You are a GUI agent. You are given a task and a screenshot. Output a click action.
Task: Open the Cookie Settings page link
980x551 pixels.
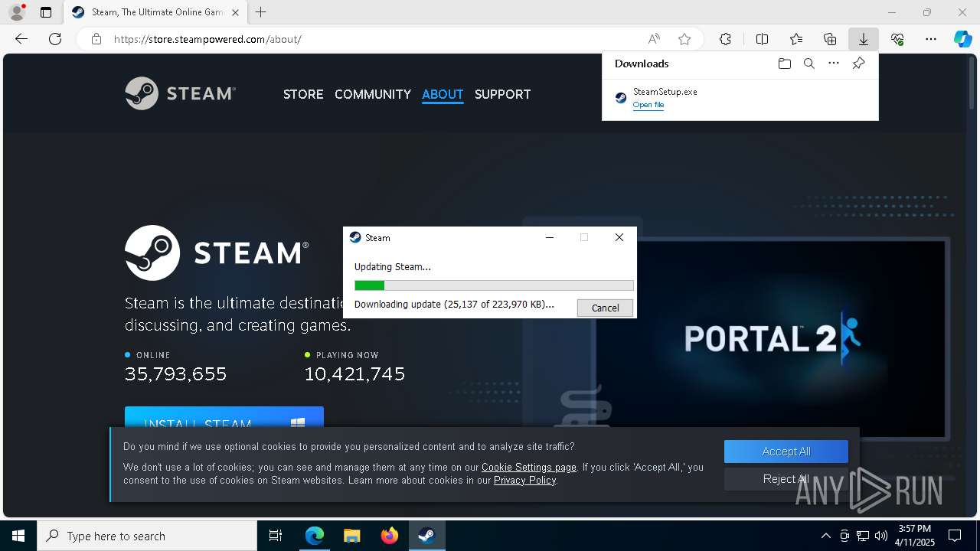[529, 467]
